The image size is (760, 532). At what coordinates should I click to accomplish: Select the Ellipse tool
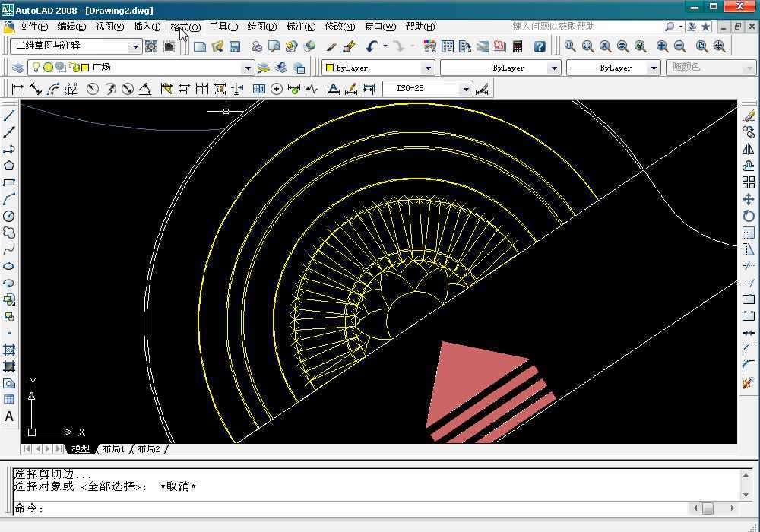9,267
